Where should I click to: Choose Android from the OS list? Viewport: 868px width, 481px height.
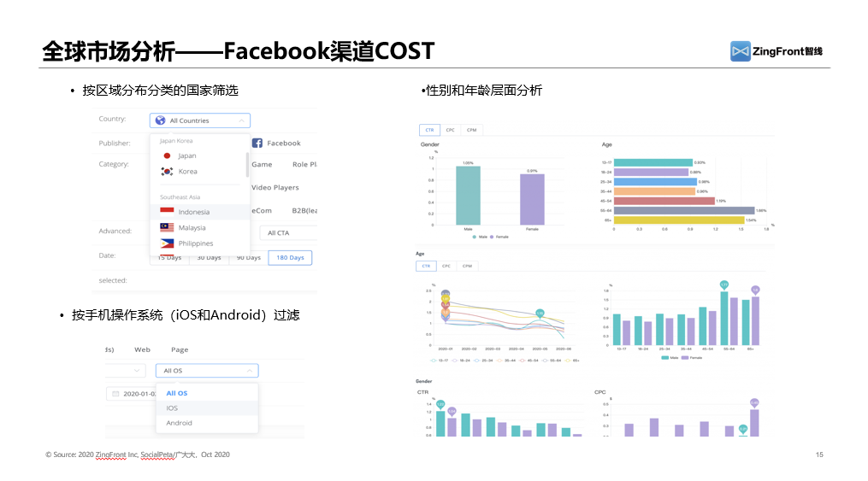click(x=179, y=423)
